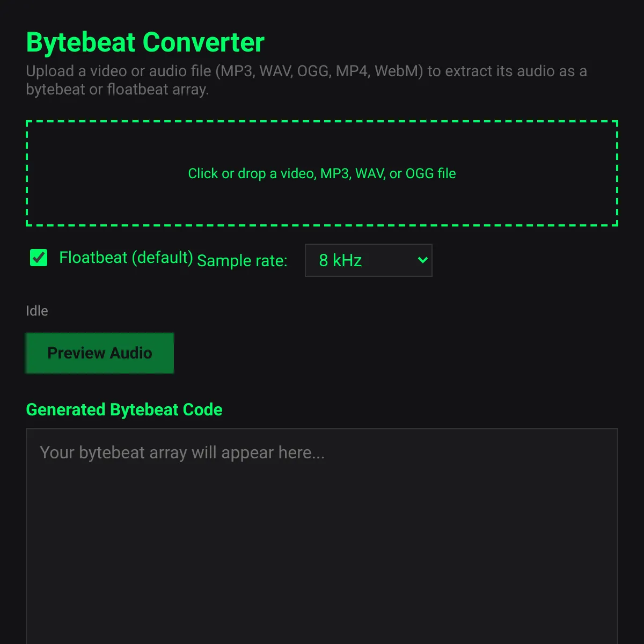644x644 pixels.
Task: Click the chevron arrow in the sample rate selector
Action: [x=422, y=260]
